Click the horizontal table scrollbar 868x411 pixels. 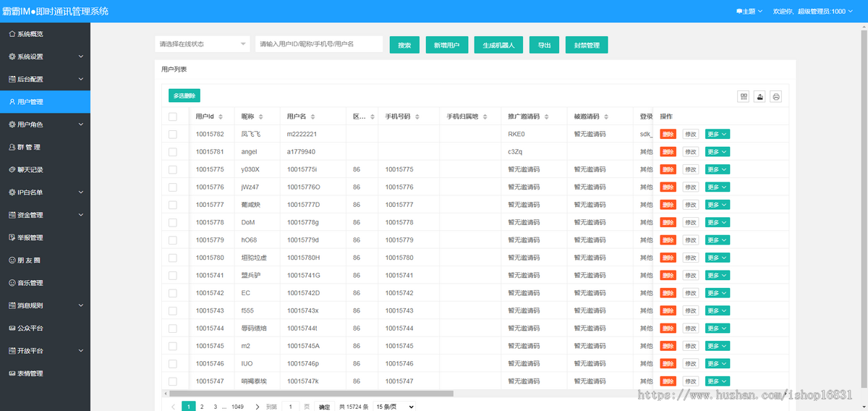pos(311,394)
